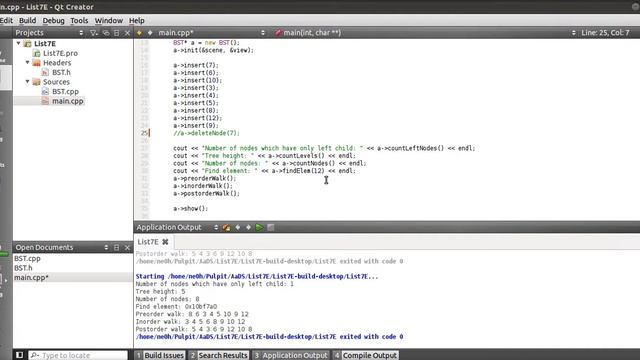Open the Compile Output pane
640x360 pixels.
pos(365,355)
